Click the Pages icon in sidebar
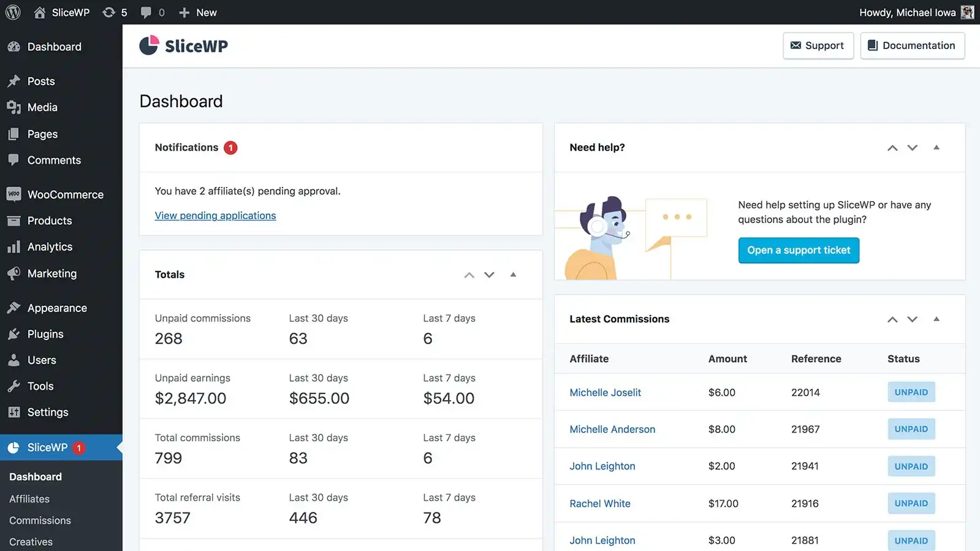 point(13,134)
